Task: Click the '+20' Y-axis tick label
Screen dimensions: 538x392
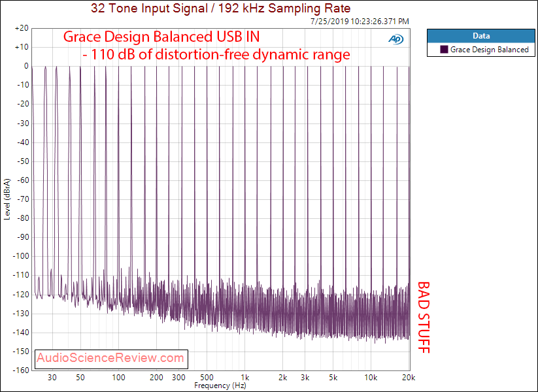Action: point(22,28)
